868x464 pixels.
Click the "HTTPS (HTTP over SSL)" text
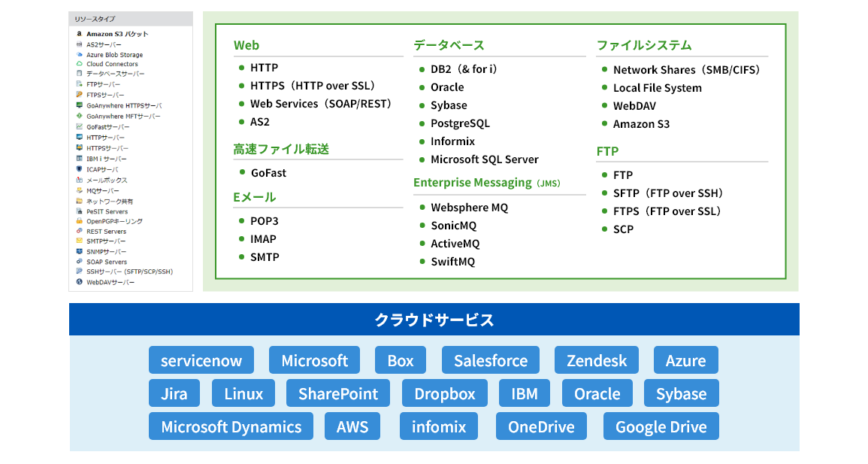(313, 86)
